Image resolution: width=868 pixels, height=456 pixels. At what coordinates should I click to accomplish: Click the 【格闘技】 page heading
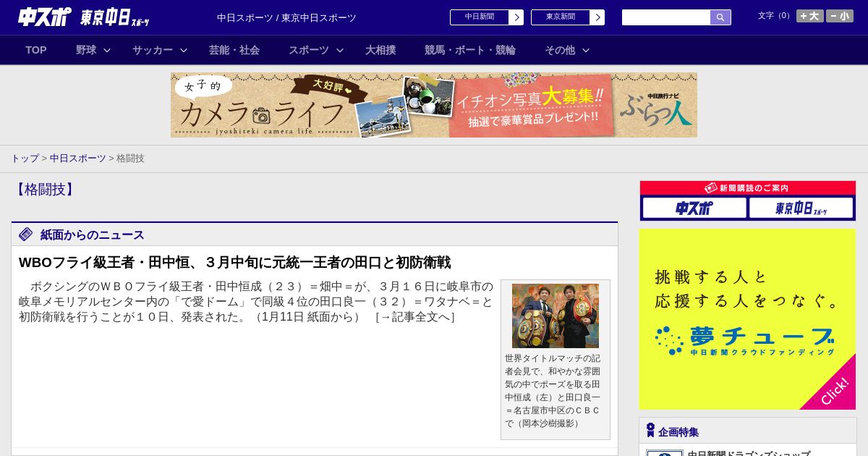44,190
